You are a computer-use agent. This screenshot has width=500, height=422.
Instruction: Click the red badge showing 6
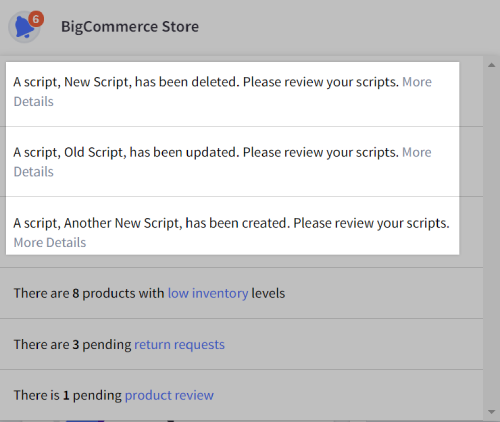tap(36, 19)
